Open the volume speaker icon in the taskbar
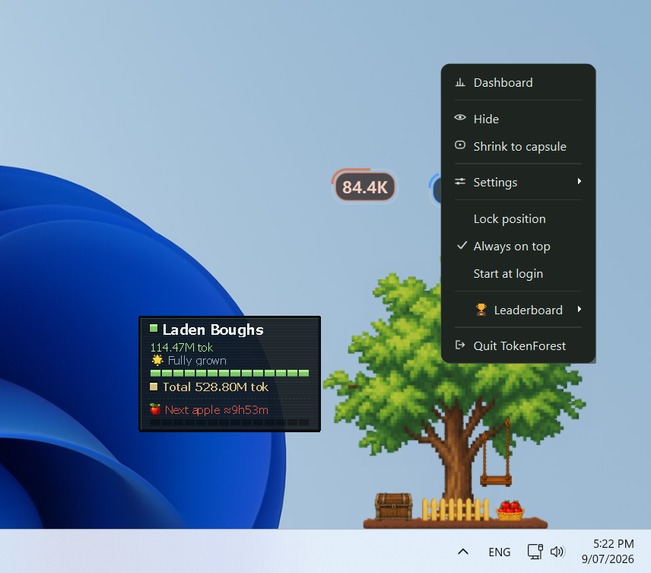Viewport: 651px width, 573px height. 557,551
